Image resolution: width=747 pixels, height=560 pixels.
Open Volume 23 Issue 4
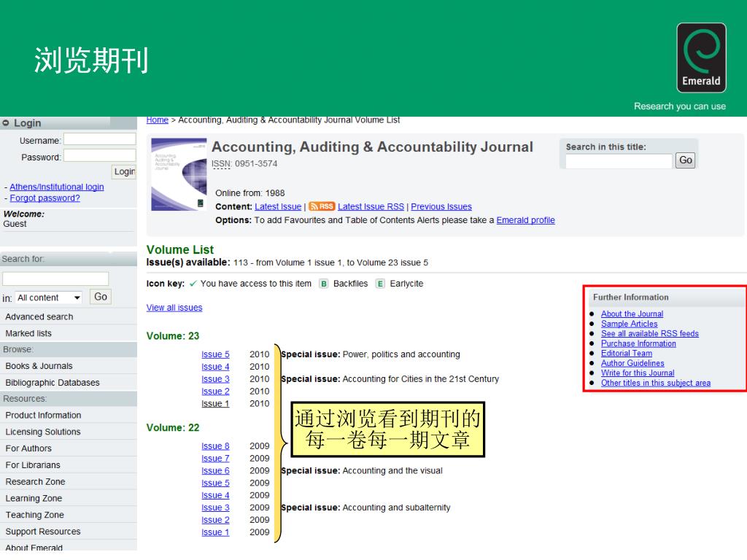pyautogui.click(x=215, y=367)
